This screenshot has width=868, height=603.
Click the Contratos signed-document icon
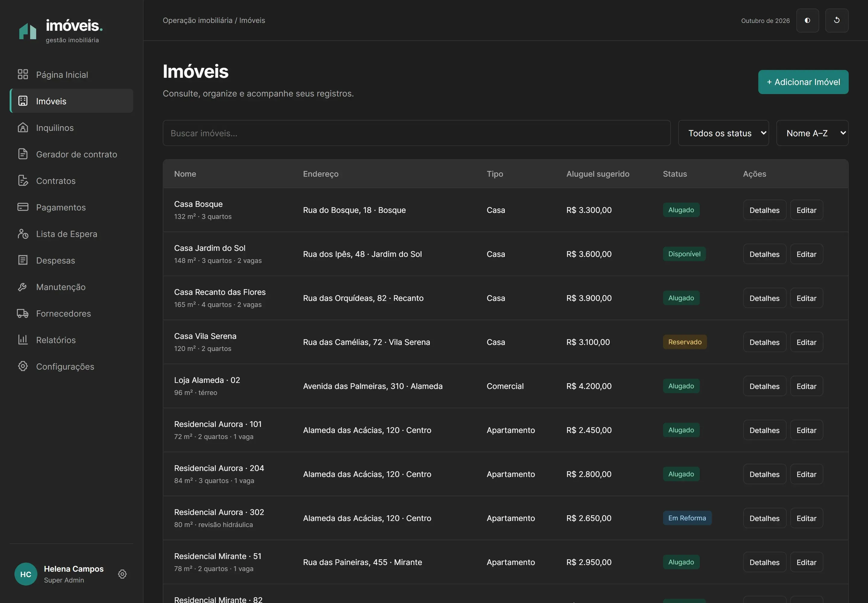(x=23, y=181)
